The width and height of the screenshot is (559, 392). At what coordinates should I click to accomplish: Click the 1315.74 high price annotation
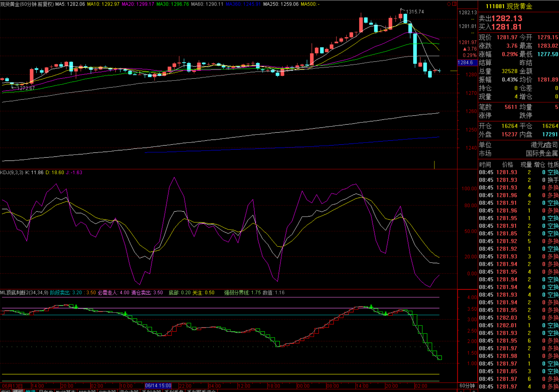coord(415,12)
